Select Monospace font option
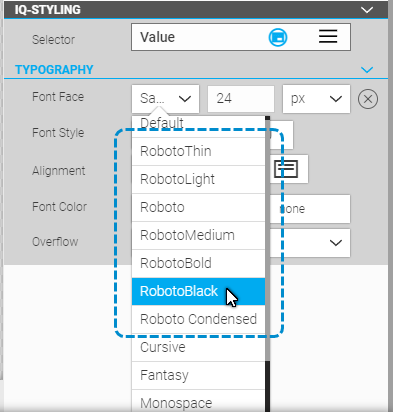This screenshot has width=393, height=412. coord(198,402)
